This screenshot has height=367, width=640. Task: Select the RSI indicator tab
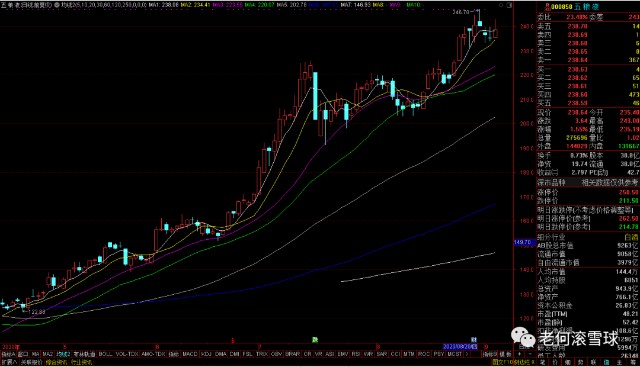coord(356,354)
